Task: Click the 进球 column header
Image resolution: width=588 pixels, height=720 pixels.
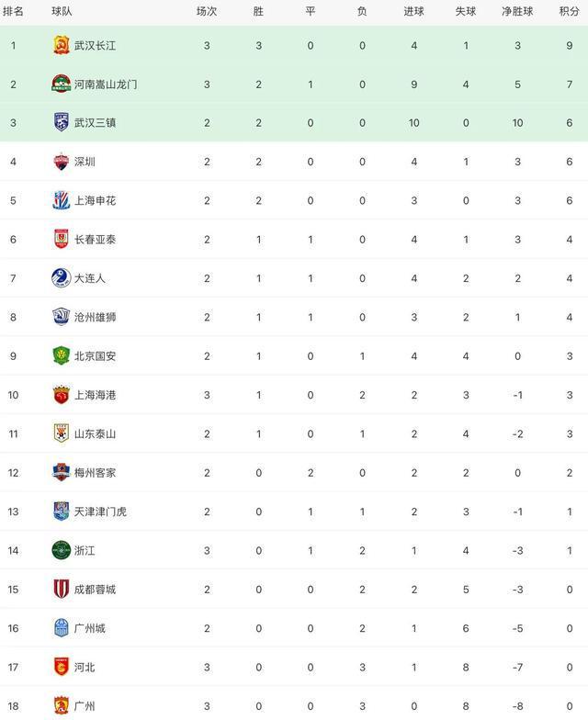Action: click(413, 11)
